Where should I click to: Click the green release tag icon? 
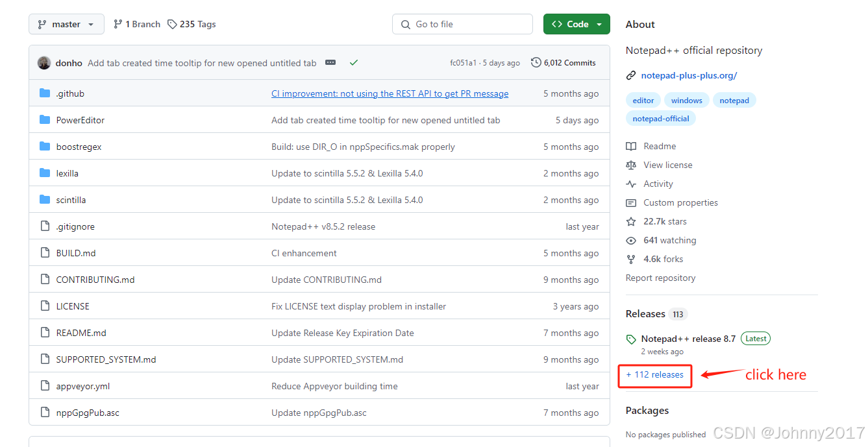[631, 339]
